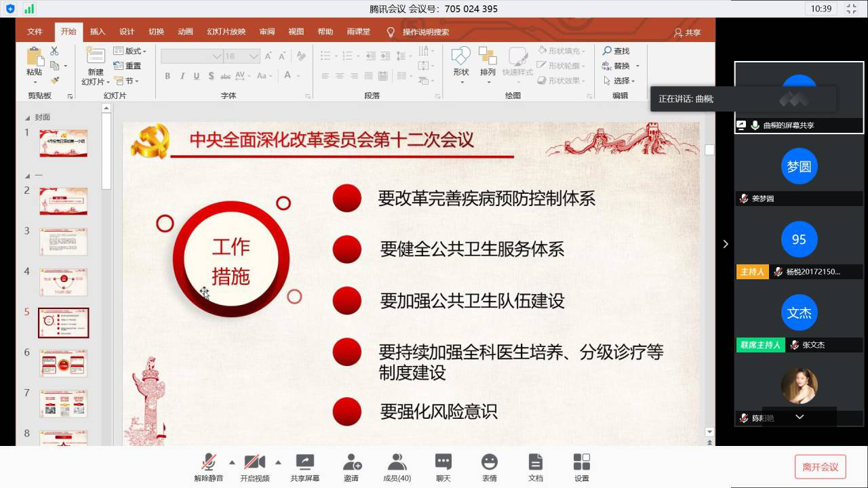Switch to the 审阅 ribbon tab
Image resolution: width=868 pixels, height=488 pixels.
(x=267, y=32)
